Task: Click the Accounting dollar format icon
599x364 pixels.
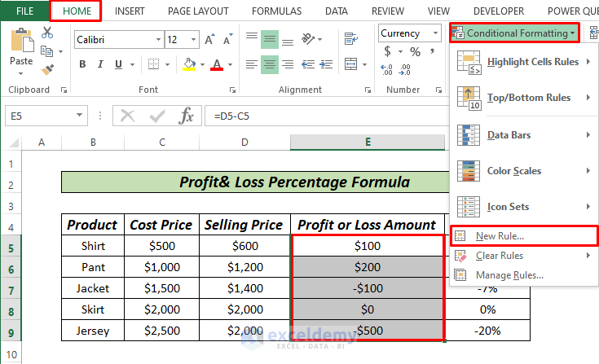Action: click(x=387, y=51)
